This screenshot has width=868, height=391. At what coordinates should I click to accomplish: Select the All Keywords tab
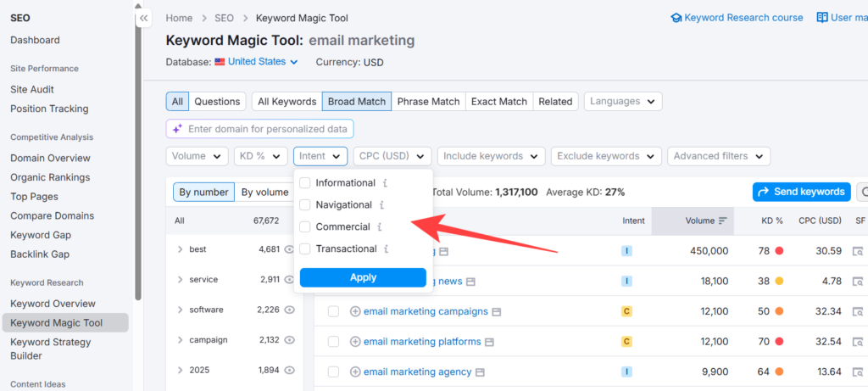point(287,101)
